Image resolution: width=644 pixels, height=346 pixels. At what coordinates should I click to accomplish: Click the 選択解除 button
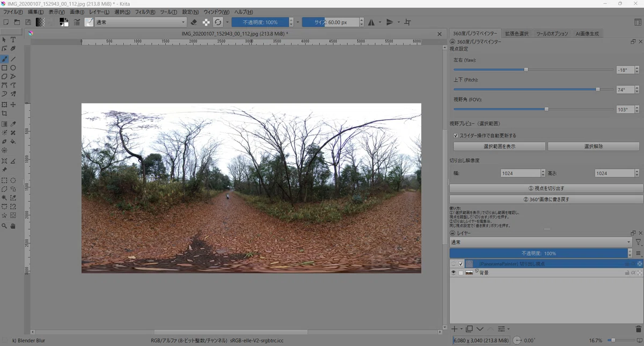coord(594,146)
